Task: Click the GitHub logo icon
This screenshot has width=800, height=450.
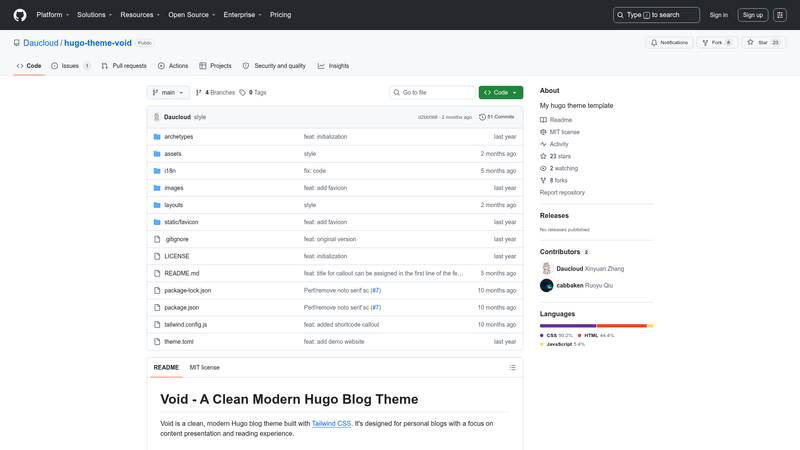Action: (20, 15)
